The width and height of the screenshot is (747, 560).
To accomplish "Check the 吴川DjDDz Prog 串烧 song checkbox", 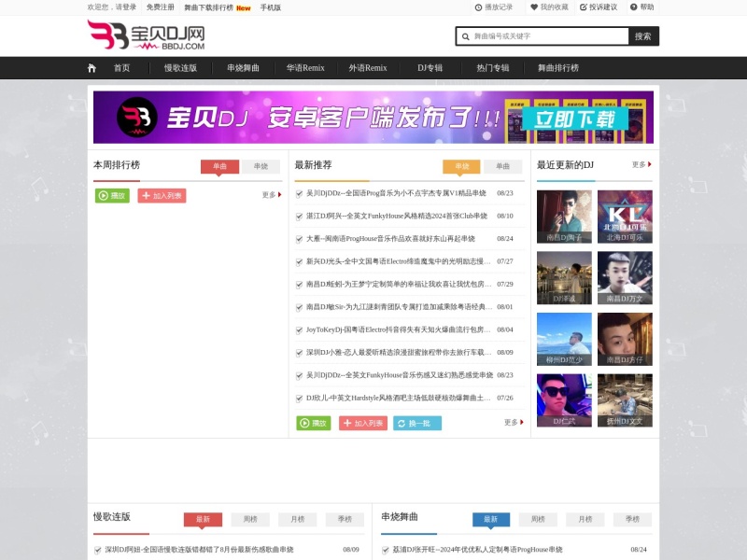I will 301,195.
